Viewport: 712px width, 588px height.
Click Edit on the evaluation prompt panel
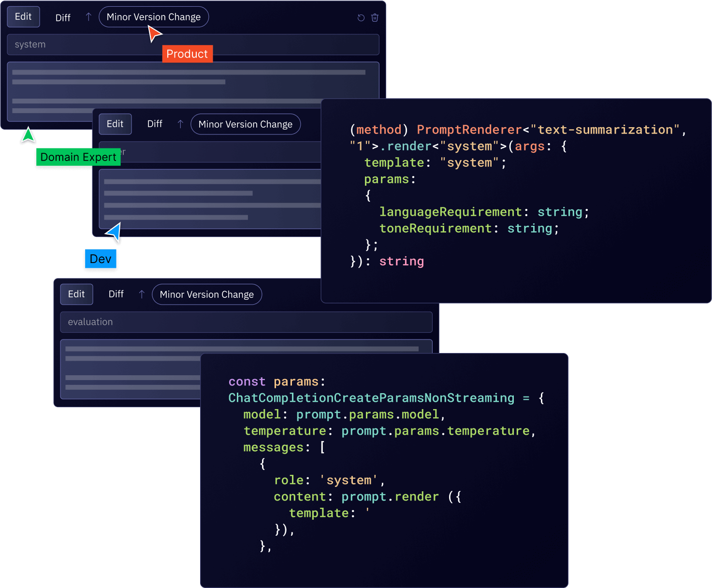coord(76,294)
